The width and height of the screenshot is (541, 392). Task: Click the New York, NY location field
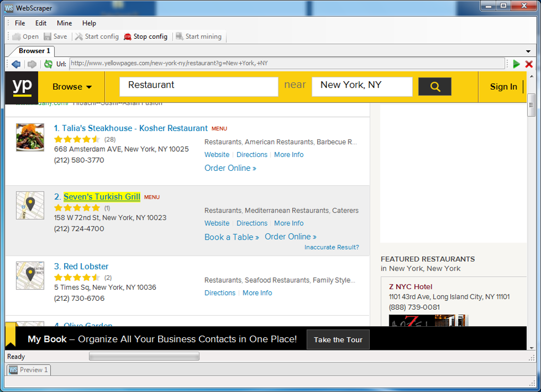[x=362, y=86]
